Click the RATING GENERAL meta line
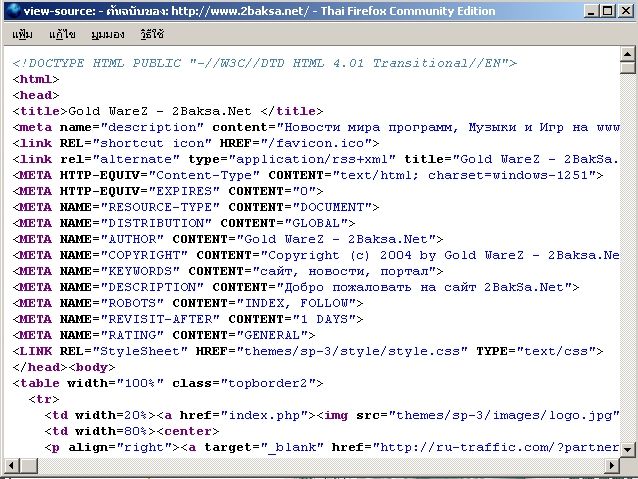638x479 pixels. point(164,335)
